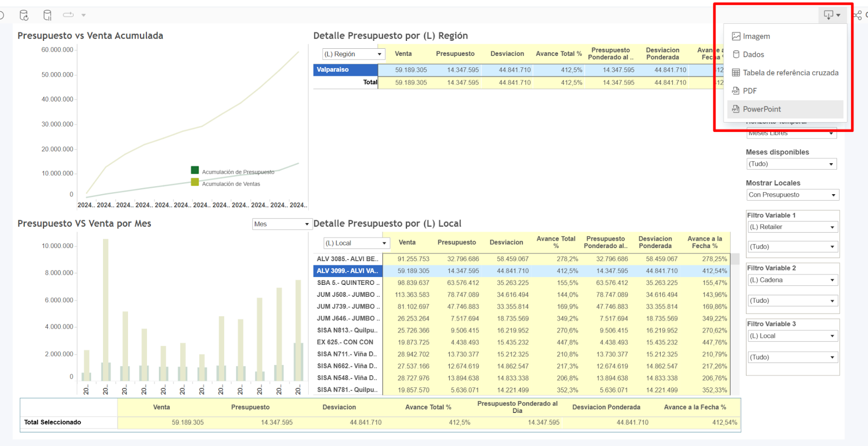Click the share icon in toolbar

(858, 15)
